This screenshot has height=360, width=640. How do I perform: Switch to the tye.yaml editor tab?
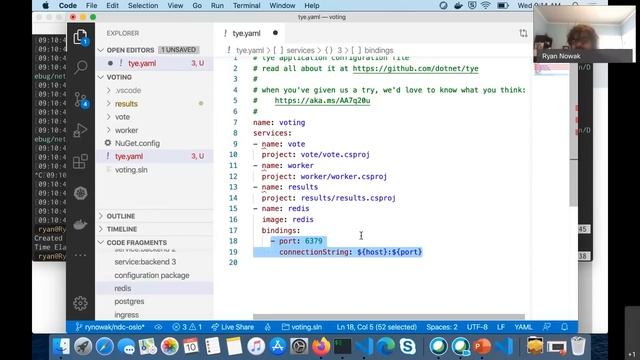[x=249, y=33]
